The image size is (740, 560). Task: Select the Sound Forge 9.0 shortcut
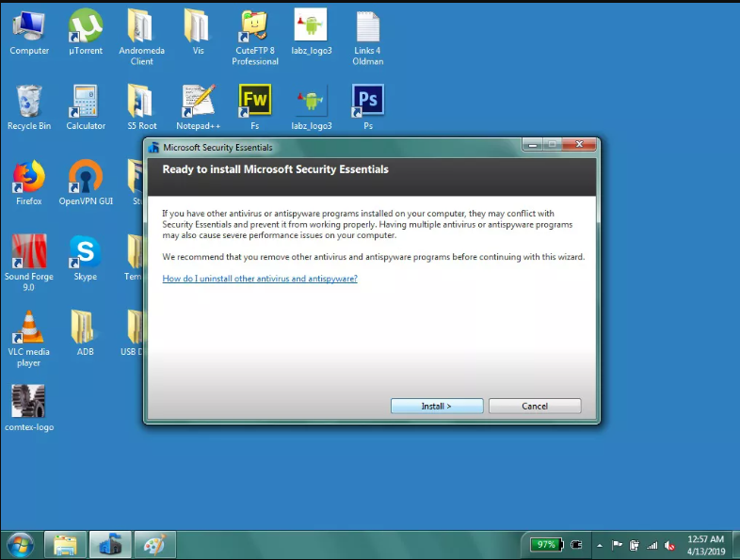pos(29,264)
